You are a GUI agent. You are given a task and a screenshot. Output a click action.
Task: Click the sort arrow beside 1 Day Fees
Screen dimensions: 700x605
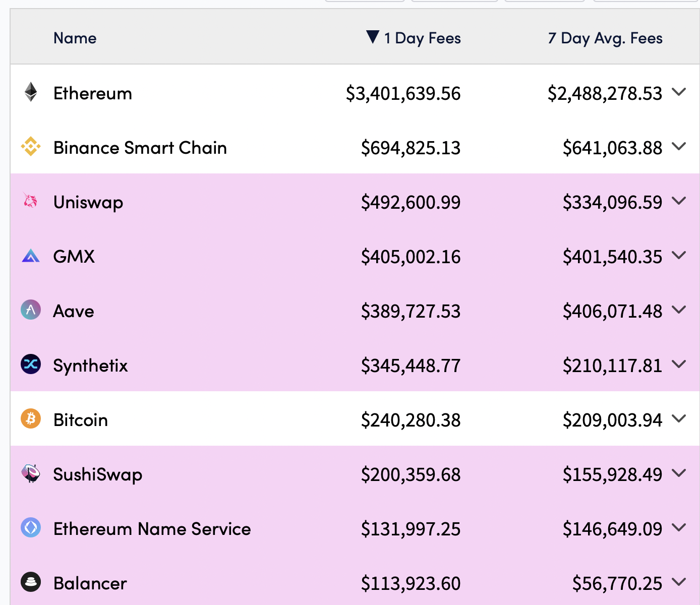point(373,37)
